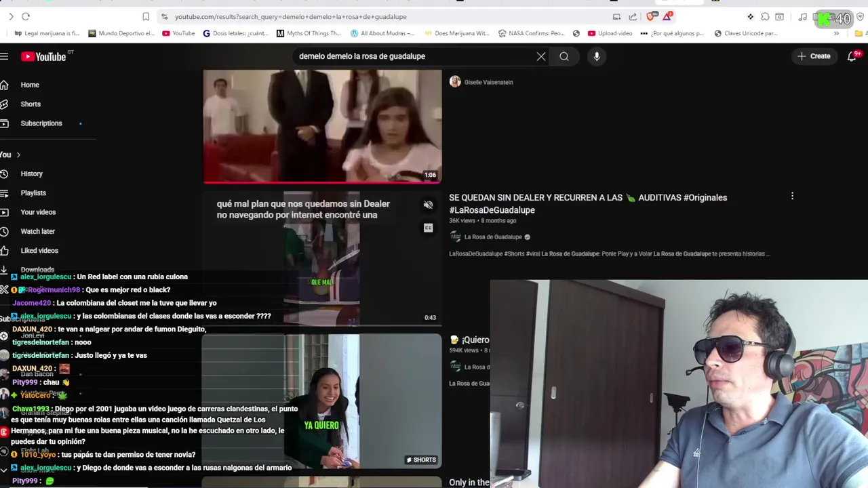Screen dimensions: 868x488
Task: Open the Claves Unicode bookmark
Action: [x=746, y=33]
